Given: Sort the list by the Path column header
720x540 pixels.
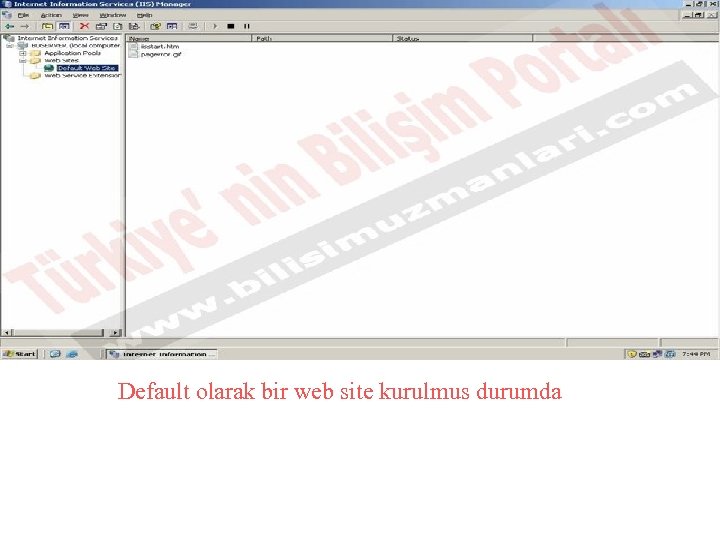Looking at the screenshot, I should click(322, 39).
